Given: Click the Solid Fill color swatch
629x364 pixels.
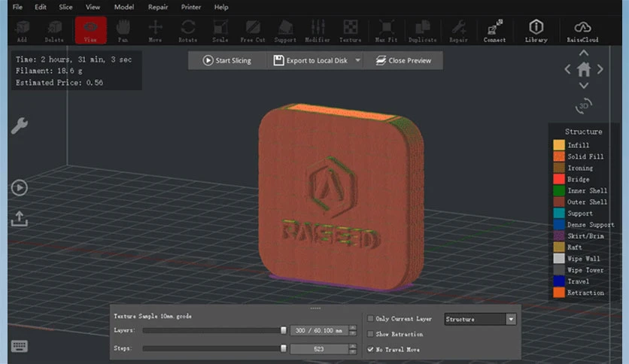Looking at the screenshot, I should click(x=559, y=156).
